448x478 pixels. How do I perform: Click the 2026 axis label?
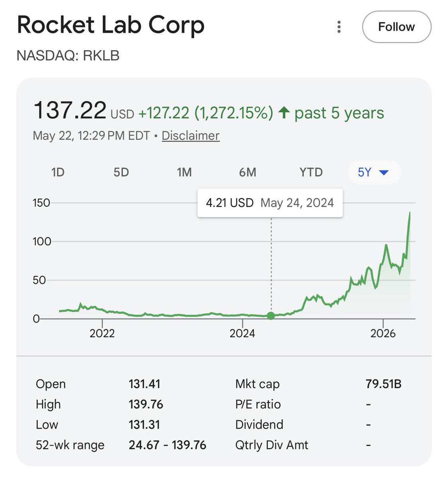point(383,333)
